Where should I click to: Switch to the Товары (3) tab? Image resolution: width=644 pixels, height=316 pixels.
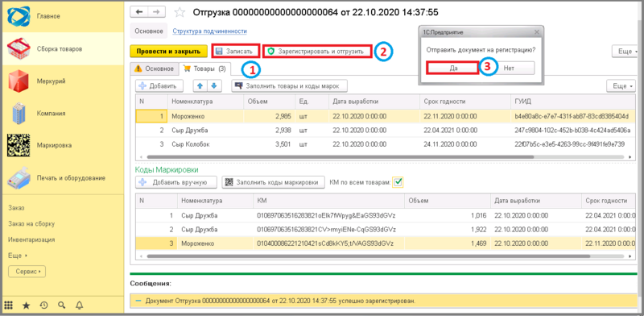tap(205, 69)
